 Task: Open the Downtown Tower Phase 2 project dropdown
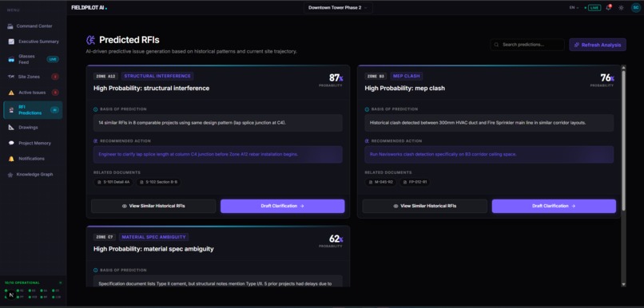(338, 8)
